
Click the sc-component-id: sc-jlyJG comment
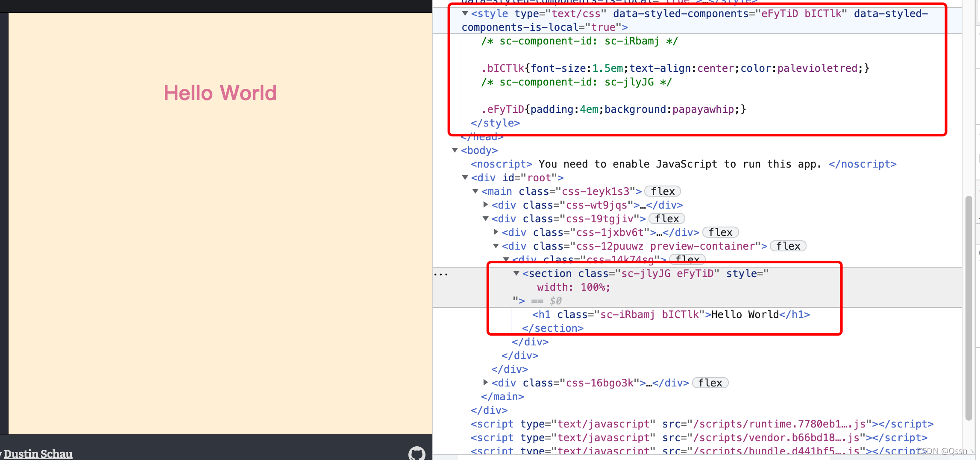[576, 82]
